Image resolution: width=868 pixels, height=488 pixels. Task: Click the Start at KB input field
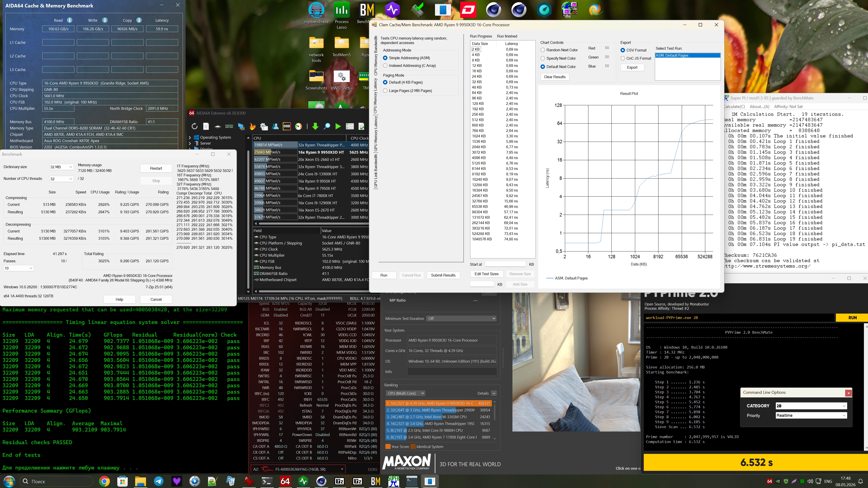pyautogui.click(x=505, y=264)
